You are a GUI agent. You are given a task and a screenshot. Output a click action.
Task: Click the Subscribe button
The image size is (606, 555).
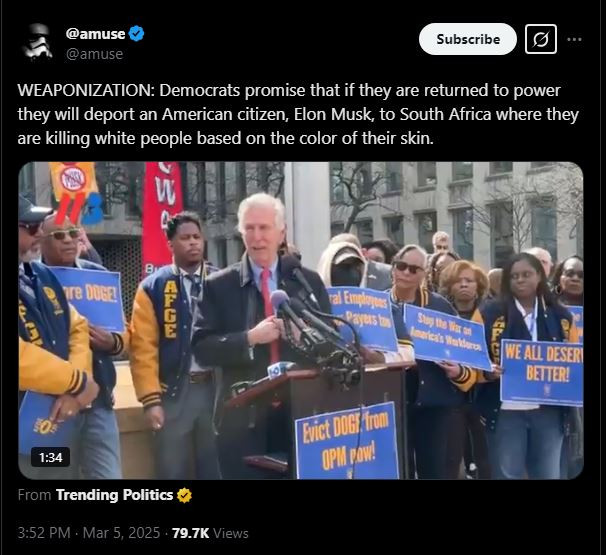(x=468, y=39)
